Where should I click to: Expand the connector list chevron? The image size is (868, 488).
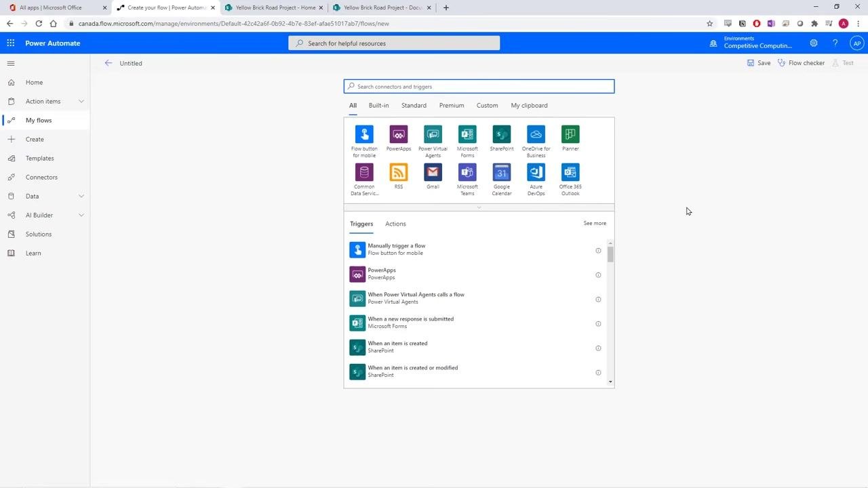[479, 207]
